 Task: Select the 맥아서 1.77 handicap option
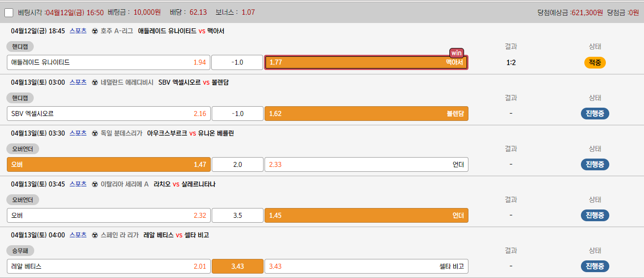click(x=366, y=63)
